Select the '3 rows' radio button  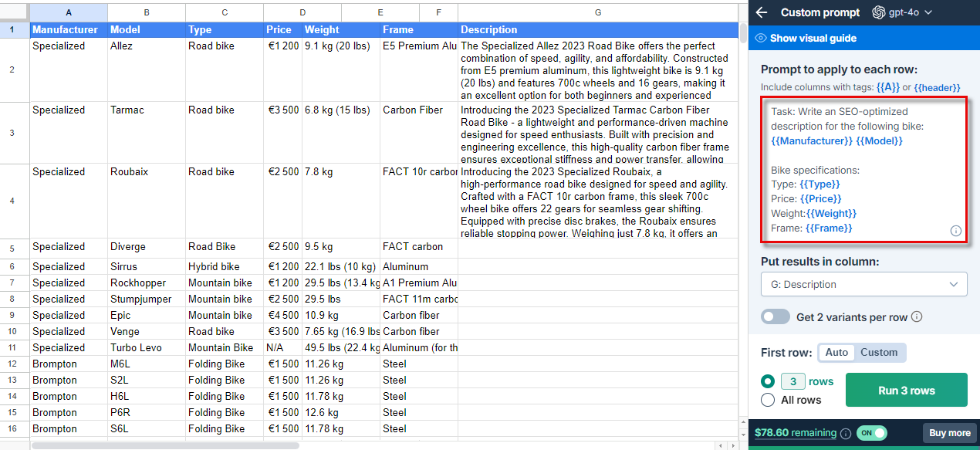click(768, 381)
